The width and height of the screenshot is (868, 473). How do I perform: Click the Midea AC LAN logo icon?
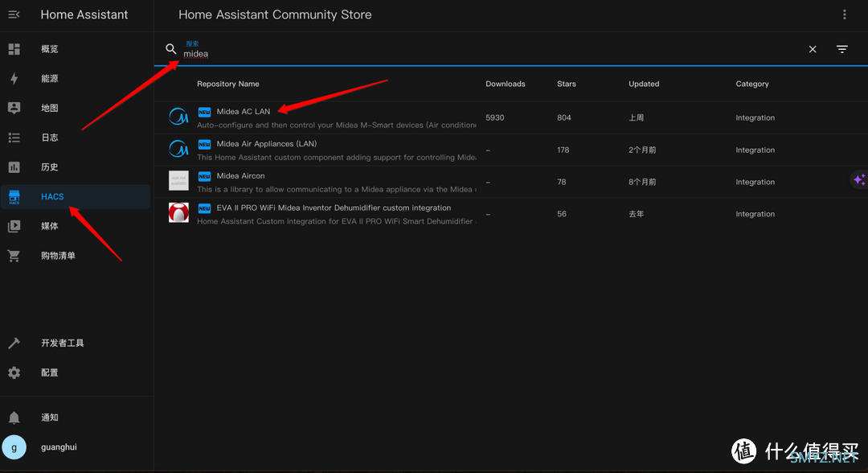[178, 117]
